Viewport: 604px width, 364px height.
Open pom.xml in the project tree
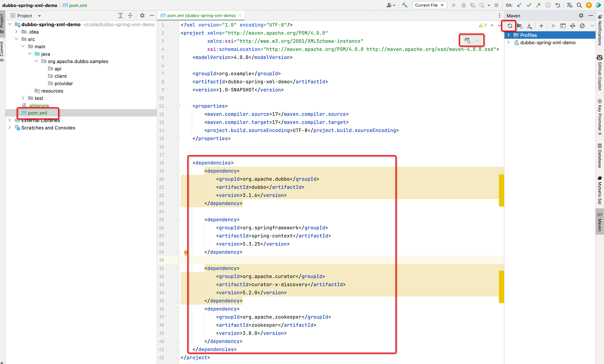[x=37, y=113]
